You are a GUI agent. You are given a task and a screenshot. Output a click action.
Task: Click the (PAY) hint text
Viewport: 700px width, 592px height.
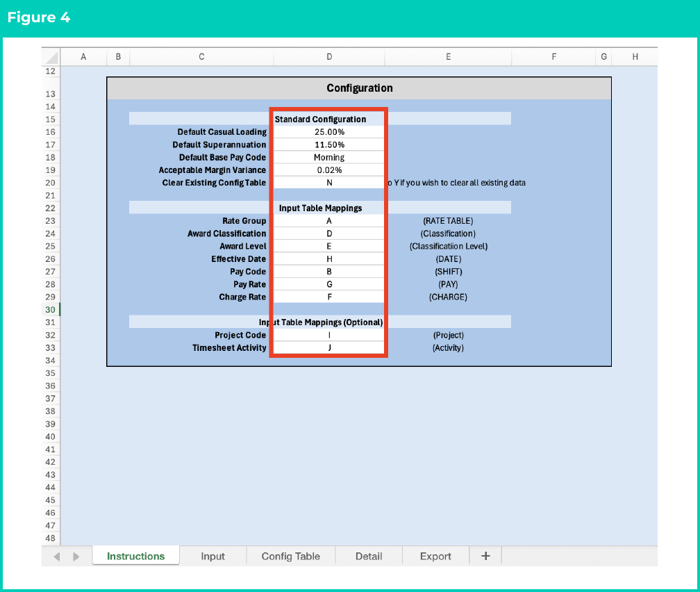448,284
